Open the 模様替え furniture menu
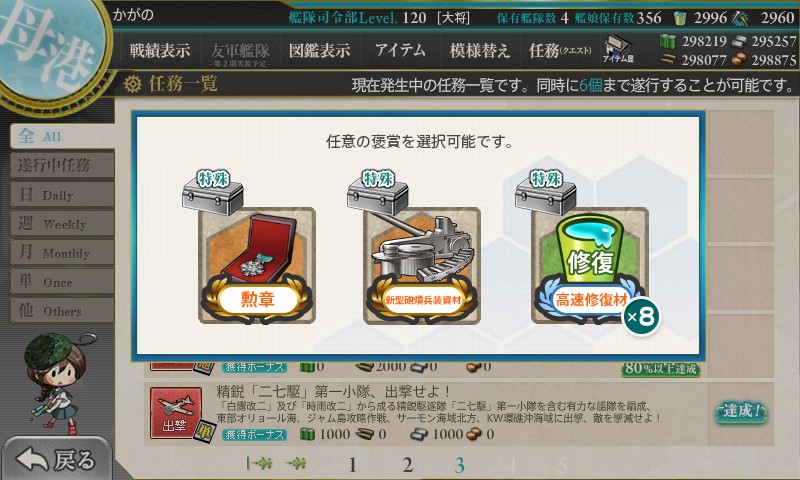This screenshot has width=800, height=480. pos(480,50)
